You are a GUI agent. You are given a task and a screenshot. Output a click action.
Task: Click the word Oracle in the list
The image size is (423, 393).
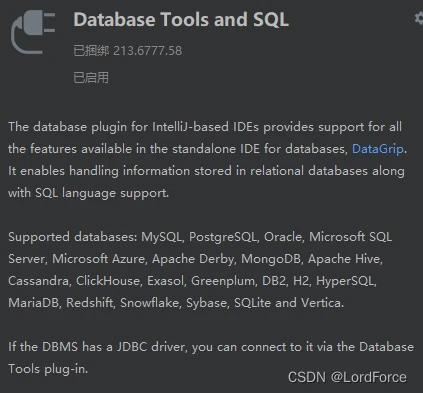pos(283,237)
